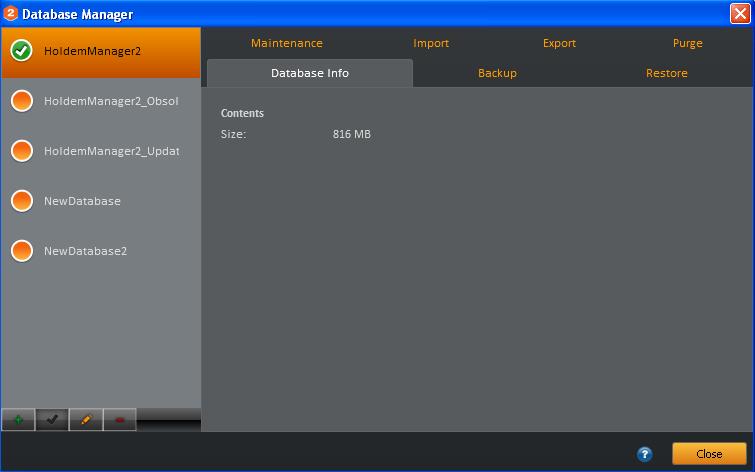Image resolution: width=755 pixels, height=472 pixels.
Task: Click the checkmark set active database icon
Action: (52, 420)
